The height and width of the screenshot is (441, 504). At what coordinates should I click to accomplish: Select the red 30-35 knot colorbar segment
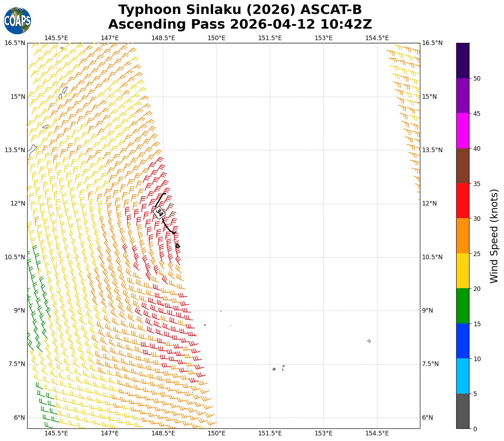pos(463,201)
